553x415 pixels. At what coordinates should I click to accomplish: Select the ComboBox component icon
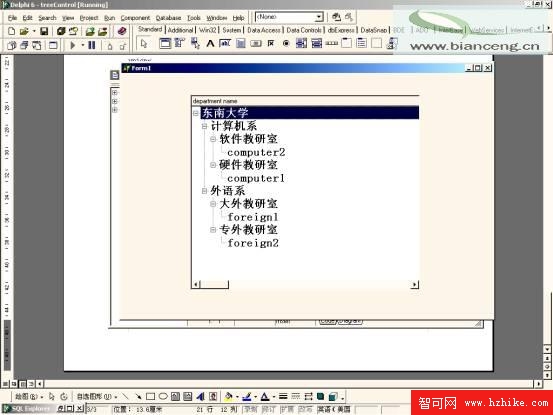pos(316,43)
